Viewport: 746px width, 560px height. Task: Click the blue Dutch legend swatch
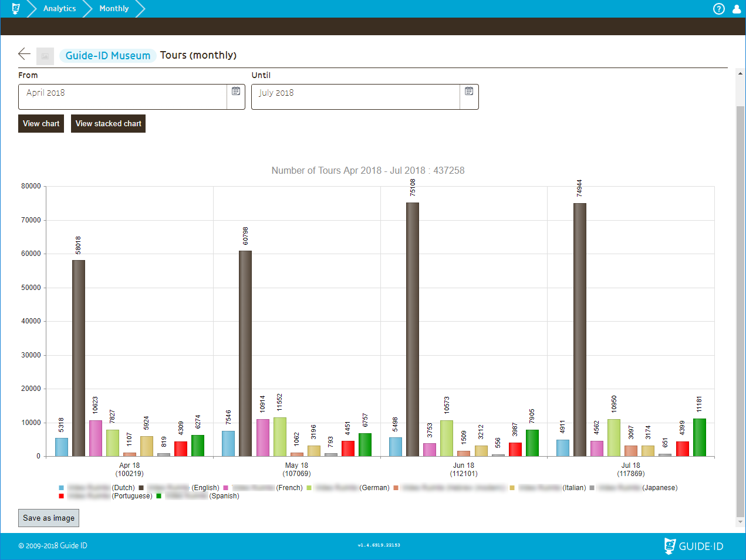[61, 488]
